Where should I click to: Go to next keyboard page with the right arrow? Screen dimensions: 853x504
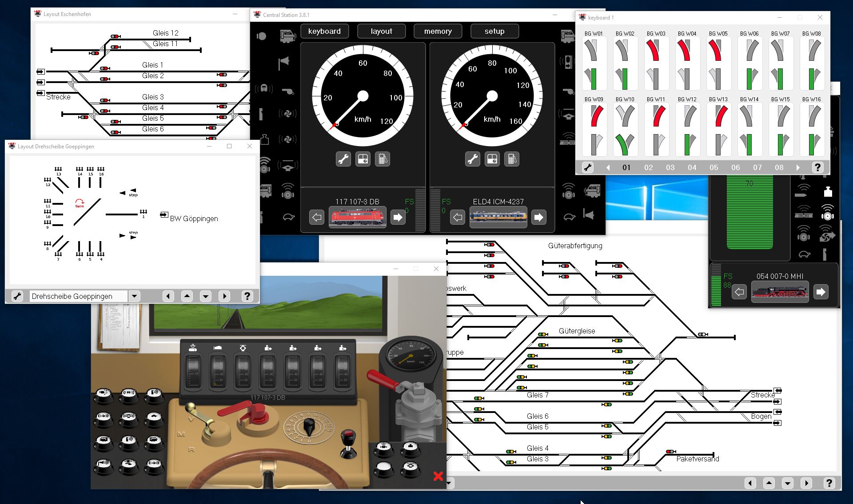pyautogui.click(x=798, y=167)
